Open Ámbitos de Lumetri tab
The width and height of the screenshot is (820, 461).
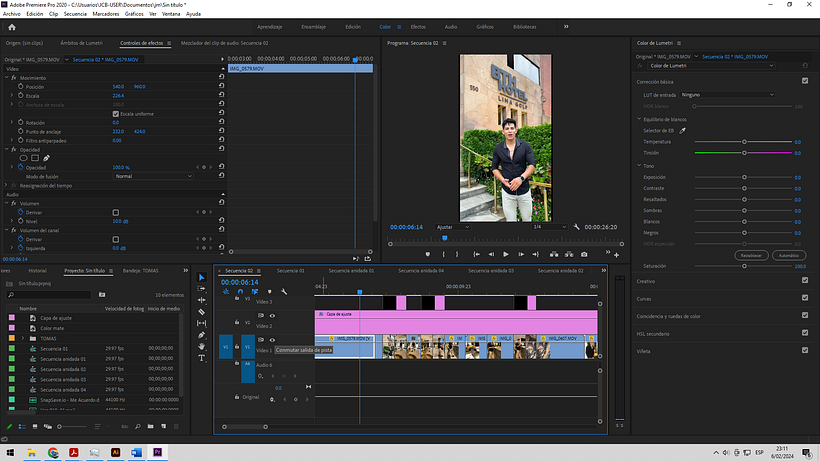tap(82, 43)
